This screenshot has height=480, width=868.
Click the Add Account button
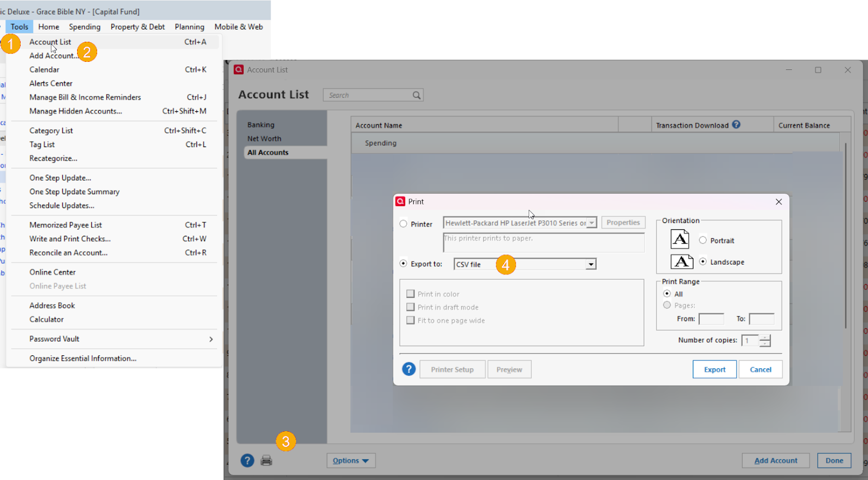(776, 460)
